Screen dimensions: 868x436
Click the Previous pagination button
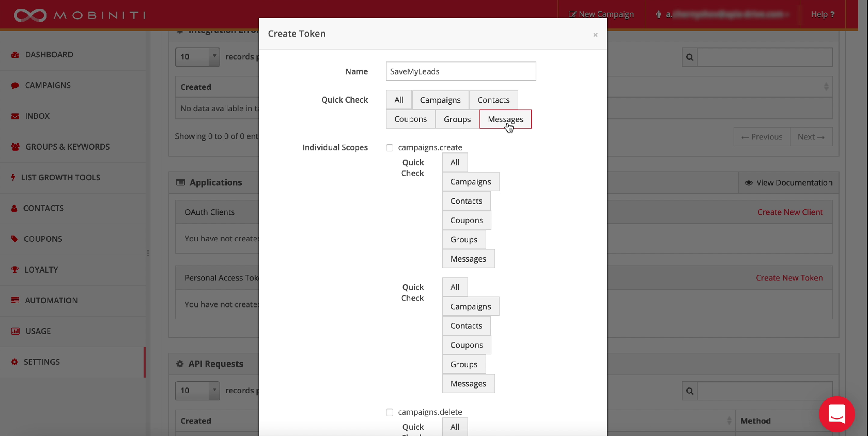coord(762,137)
